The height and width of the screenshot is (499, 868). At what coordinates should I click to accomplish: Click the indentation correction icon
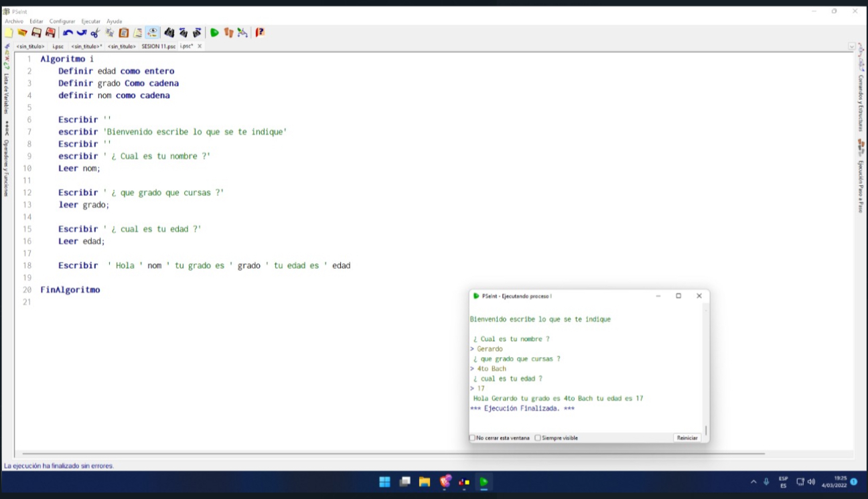[137, 32]
